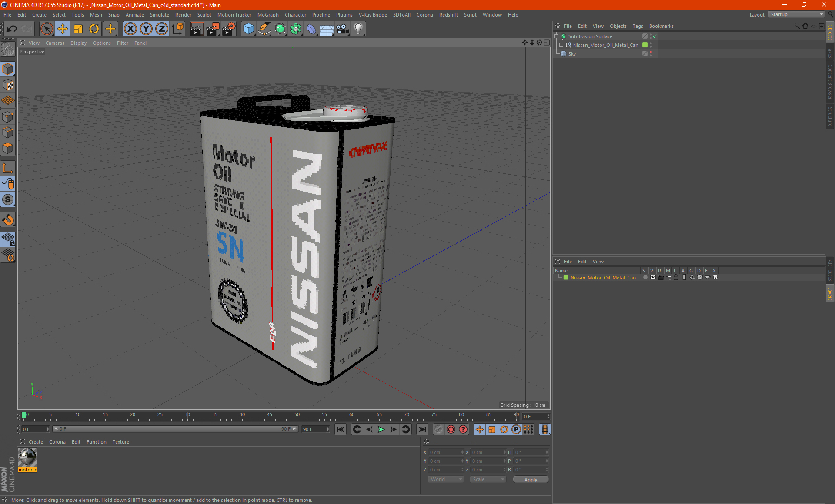Toggle Subdivision Surface enable checkmark
The height and width of the screenshot is (504, 835).
click(x=655, y=36)
